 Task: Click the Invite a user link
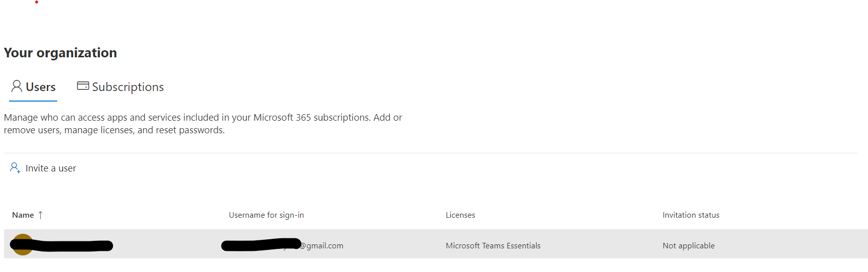51,168
